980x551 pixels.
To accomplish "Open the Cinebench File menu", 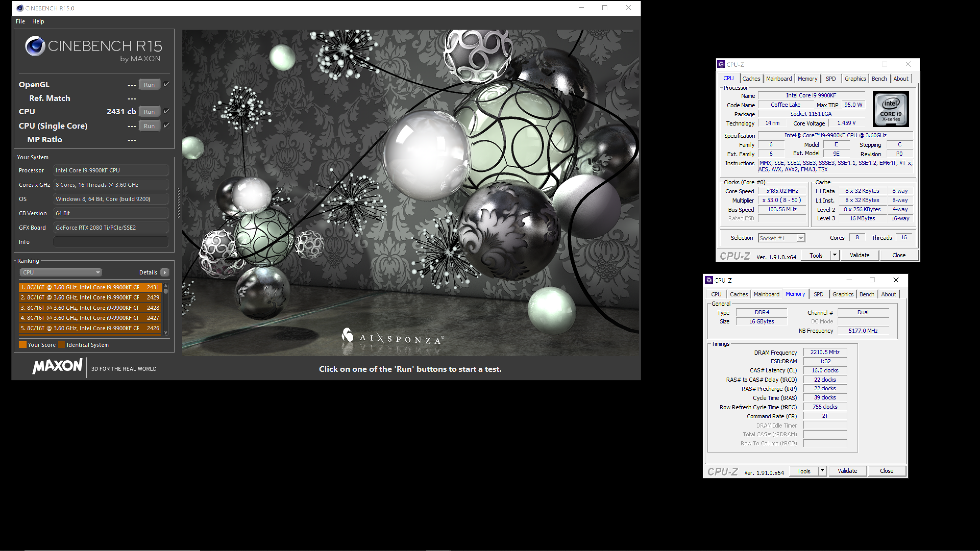I will (x=20, y=21).
